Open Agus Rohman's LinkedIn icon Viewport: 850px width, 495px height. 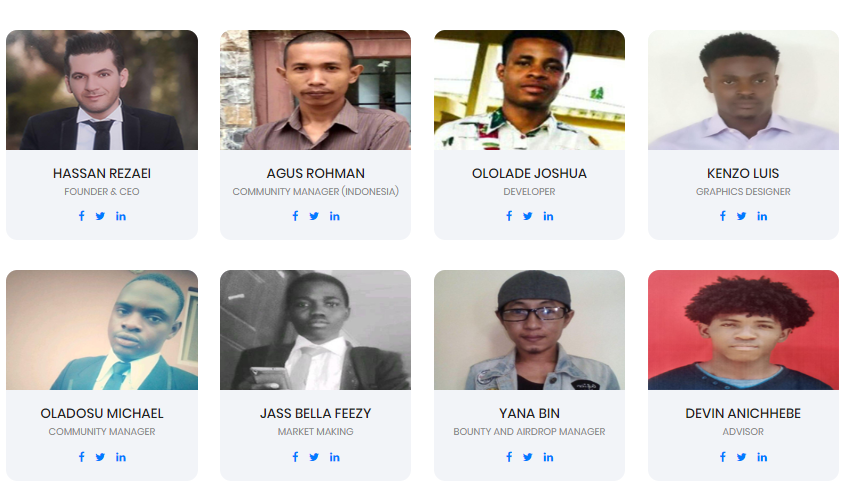coord(334,216)
